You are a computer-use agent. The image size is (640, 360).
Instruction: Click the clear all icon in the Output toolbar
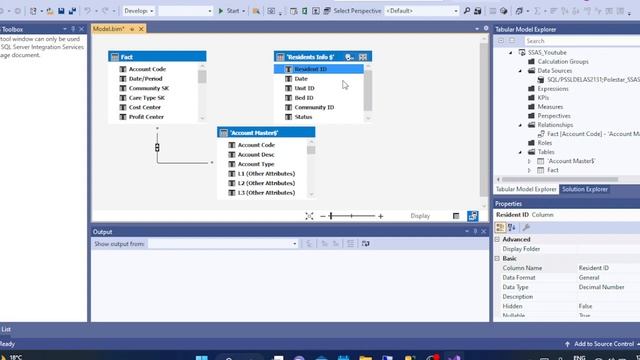(x=350, y=244)
